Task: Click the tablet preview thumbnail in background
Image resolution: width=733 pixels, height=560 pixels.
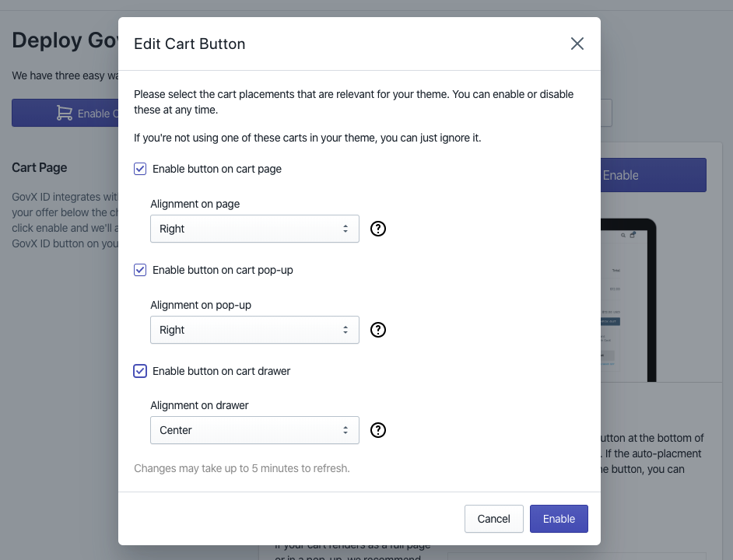Action: click(628, 300)
